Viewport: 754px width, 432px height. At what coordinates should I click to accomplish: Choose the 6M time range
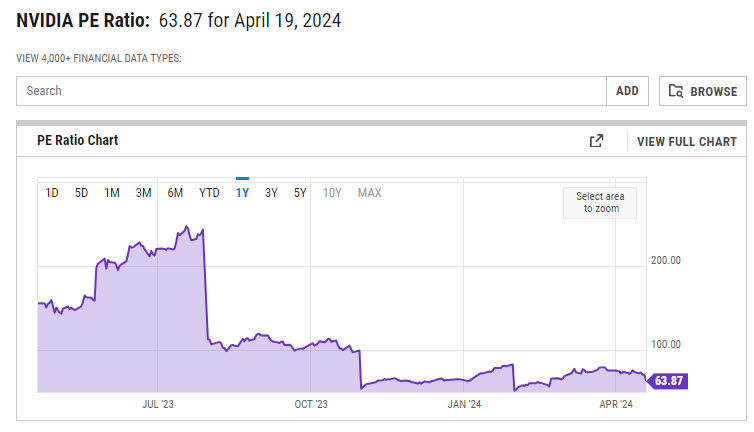point(175,193)
